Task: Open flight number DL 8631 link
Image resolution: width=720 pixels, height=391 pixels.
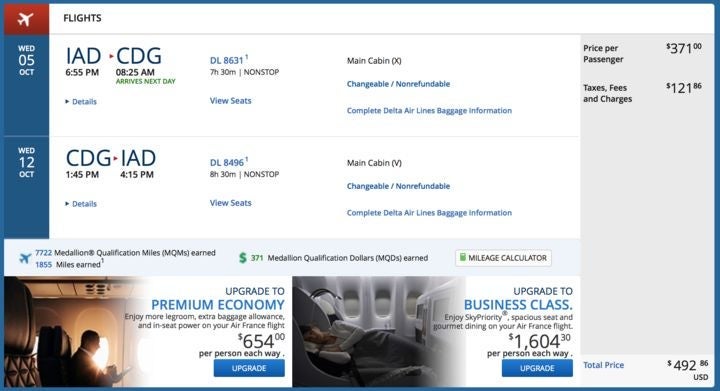Action: point(227,60)
